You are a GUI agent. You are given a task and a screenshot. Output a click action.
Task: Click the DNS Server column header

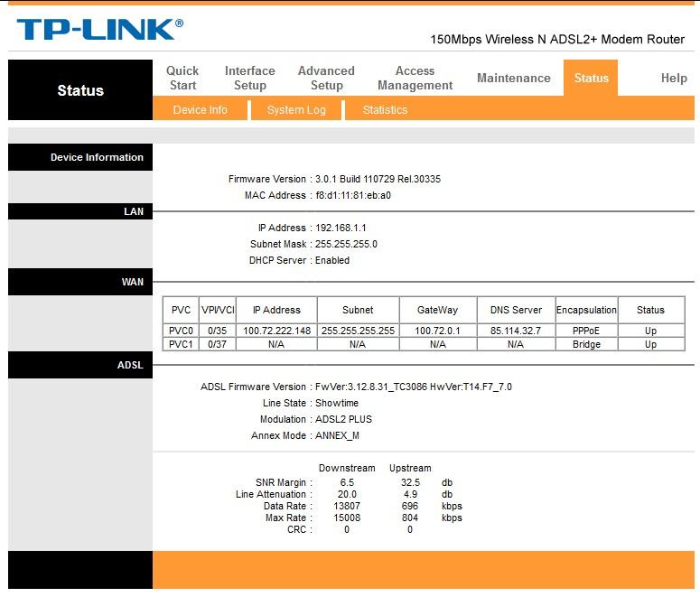coord(516,310)
